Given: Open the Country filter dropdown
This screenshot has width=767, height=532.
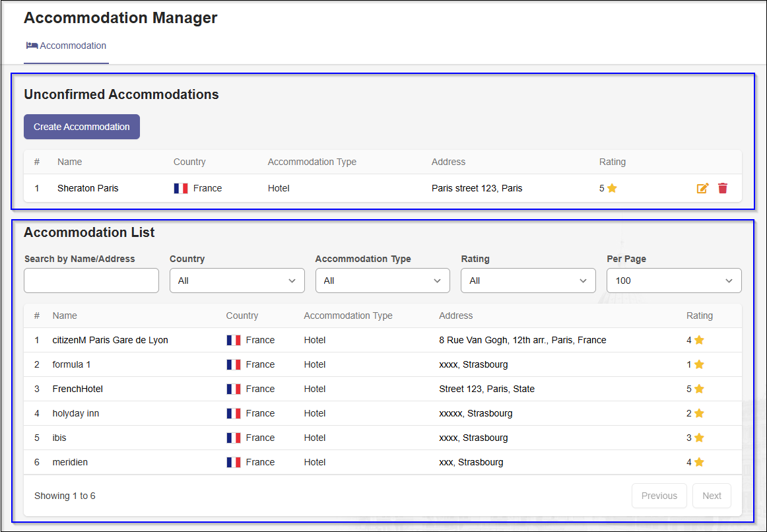Looking at the screenshot, I should tap(237, 281).
